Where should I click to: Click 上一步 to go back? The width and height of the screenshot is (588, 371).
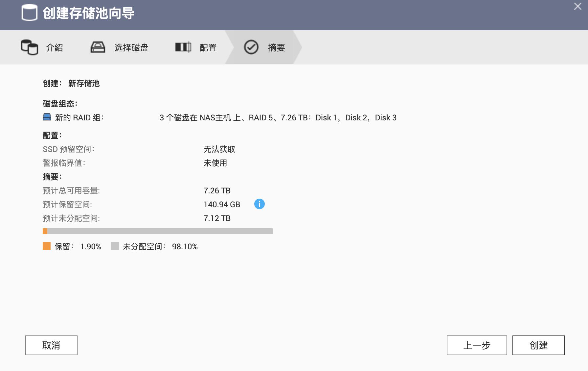coord(477,345)
